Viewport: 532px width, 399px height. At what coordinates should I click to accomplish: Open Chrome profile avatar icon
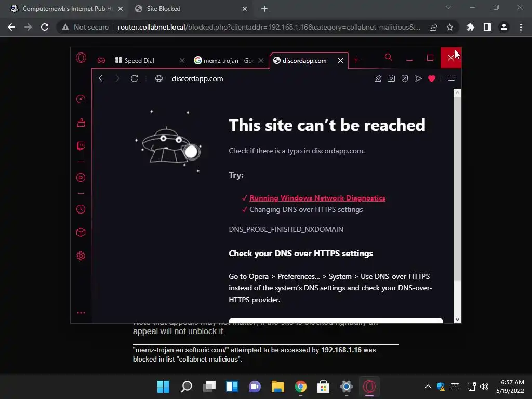coord(504,27)
